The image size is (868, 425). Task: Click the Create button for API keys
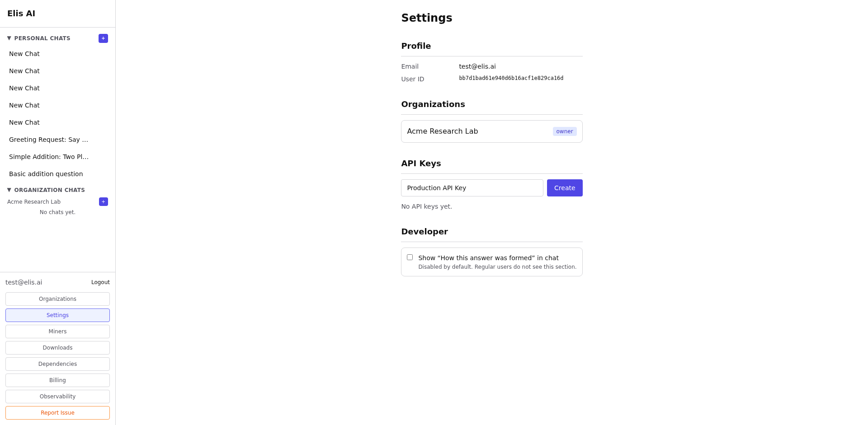(564, 187)
